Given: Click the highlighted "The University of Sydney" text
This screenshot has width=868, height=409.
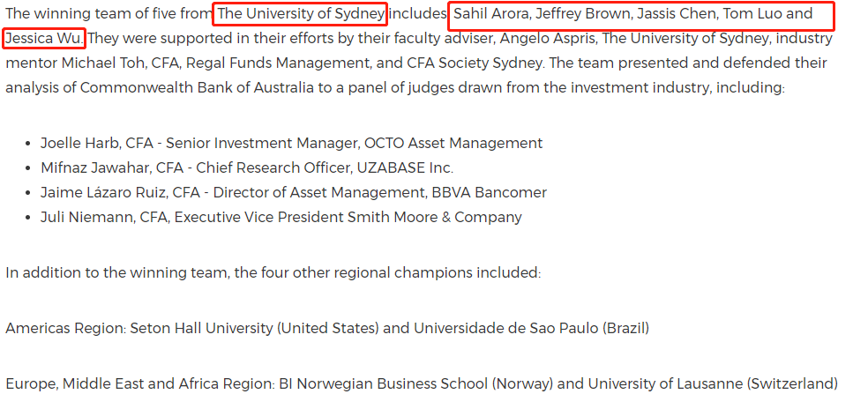Looking at the screenshot, I should click(301, 14).
